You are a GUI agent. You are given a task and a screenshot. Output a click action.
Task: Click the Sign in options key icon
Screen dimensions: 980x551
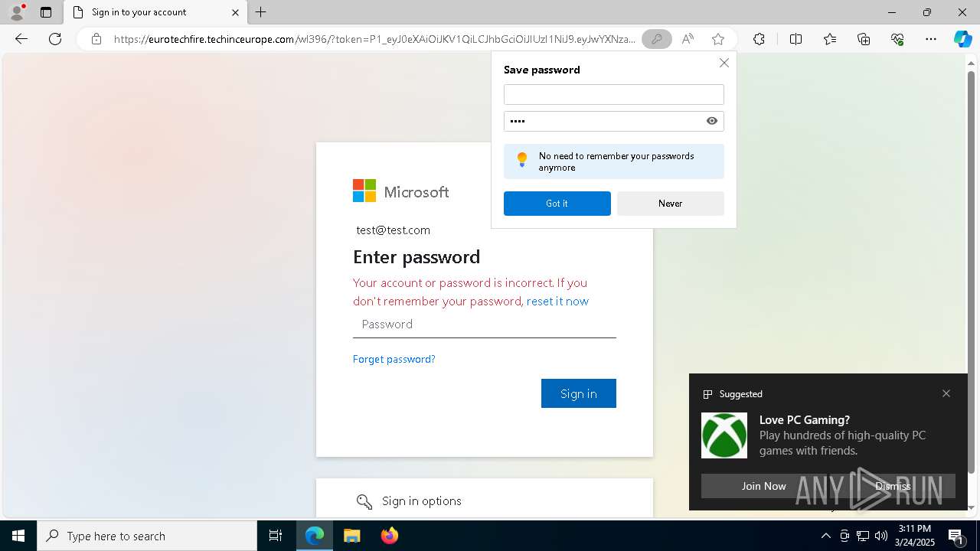364,501
